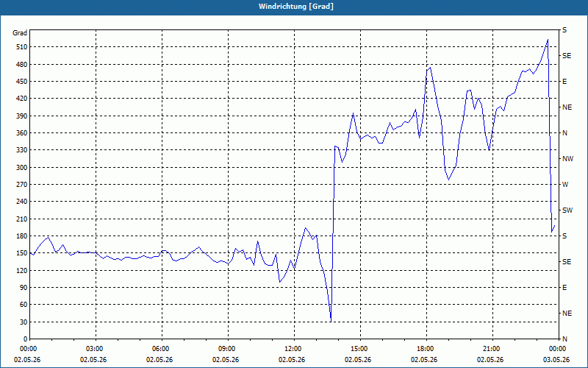Click the E compass label level with 450
This screenshot has height=368, width=588.
(564, 82)
